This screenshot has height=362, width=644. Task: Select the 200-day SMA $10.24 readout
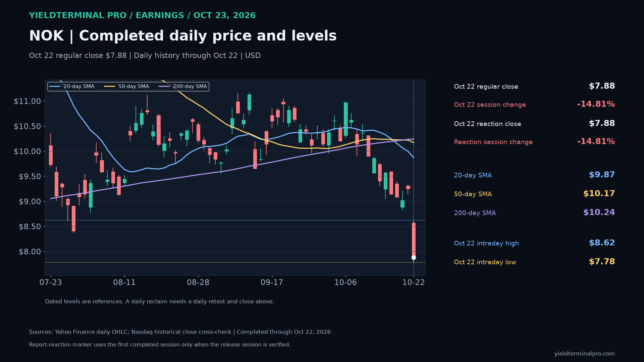point(599,213)
